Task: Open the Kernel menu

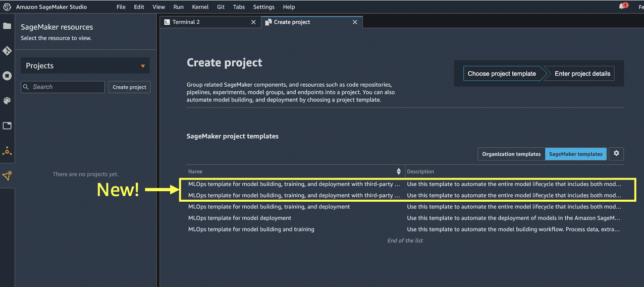Action: click(x=200, y=7)
